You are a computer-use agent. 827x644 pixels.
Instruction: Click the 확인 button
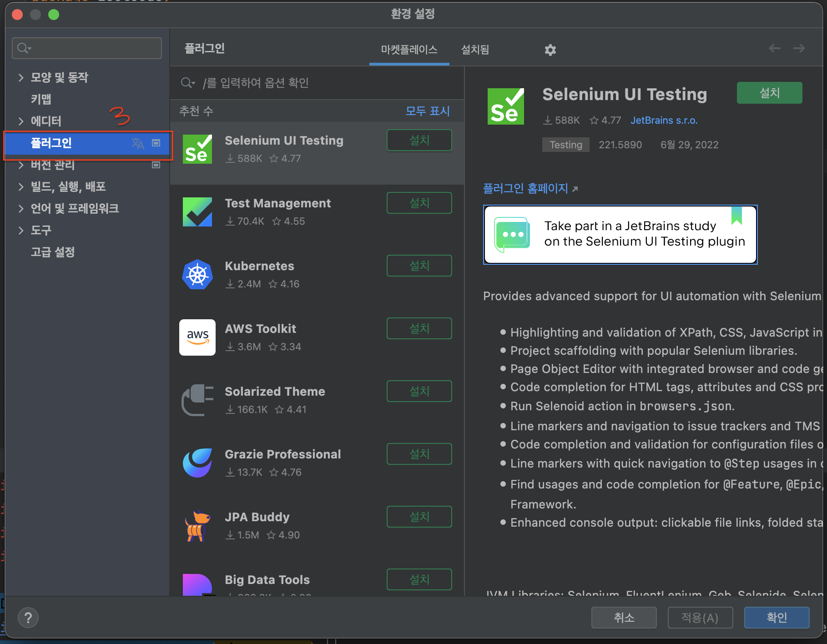coord(777,618)
